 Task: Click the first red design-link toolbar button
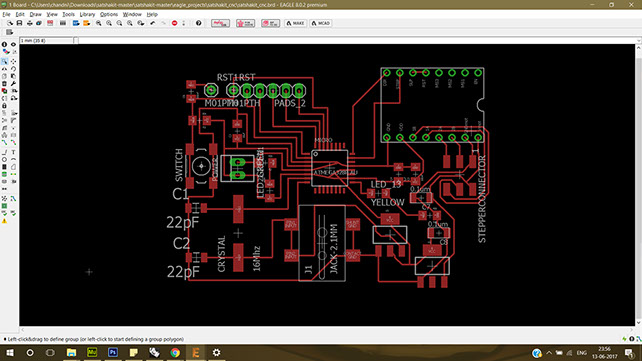(x=220, y=23)
